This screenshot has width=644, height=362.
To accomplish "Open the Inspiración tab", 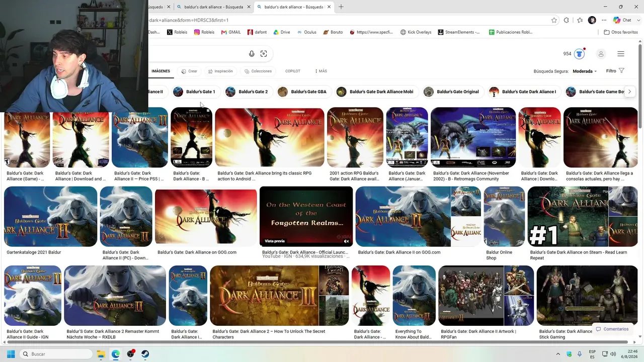I will tap(220, 71).
